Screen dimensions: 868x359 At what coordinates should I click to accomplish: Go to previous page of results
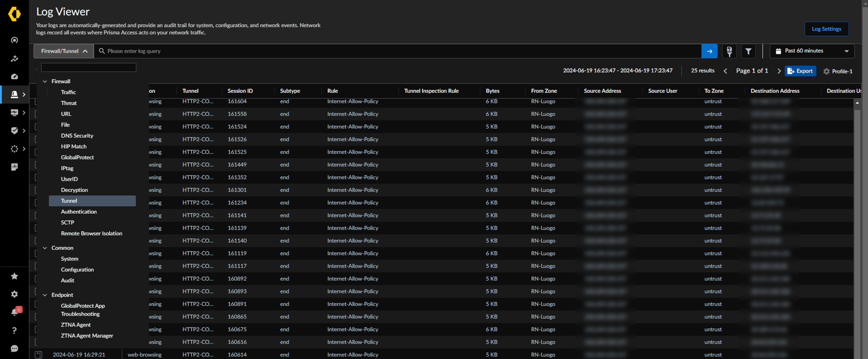(725, 71)
